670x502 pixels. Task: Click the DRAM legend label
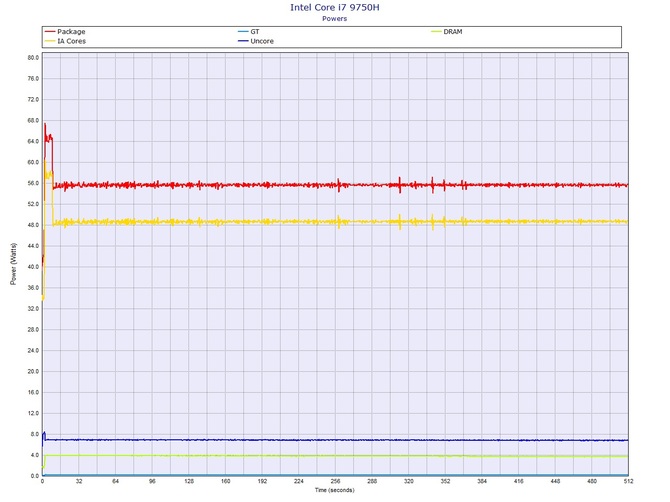pyautogui.click(x=453, y=32)
